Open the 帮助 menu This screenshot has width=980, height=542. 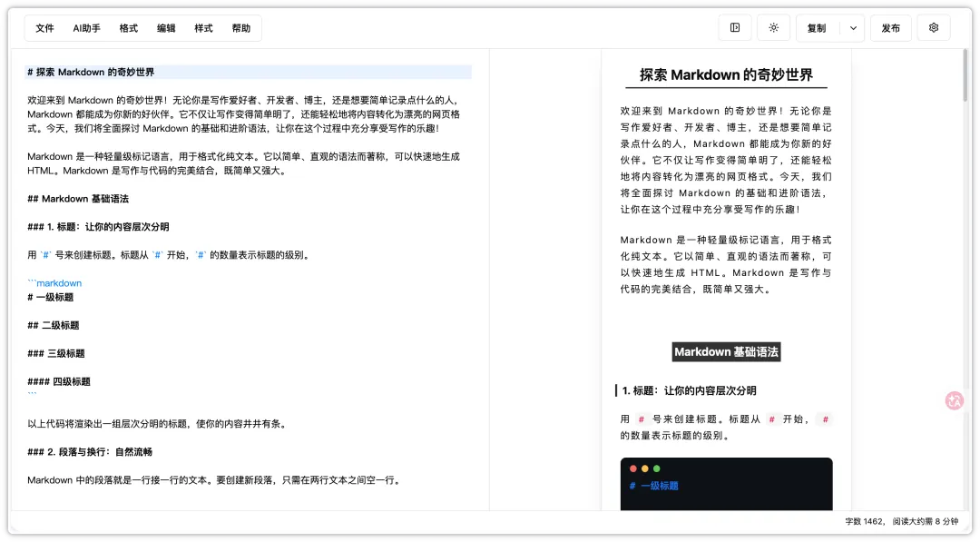(240, 28)
